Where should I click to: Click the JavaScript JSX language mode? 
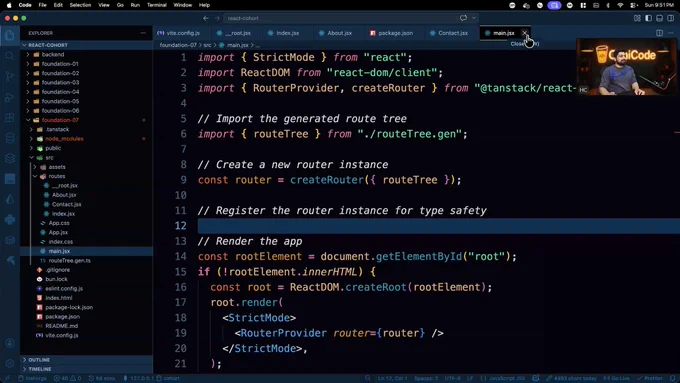[503, 378]
